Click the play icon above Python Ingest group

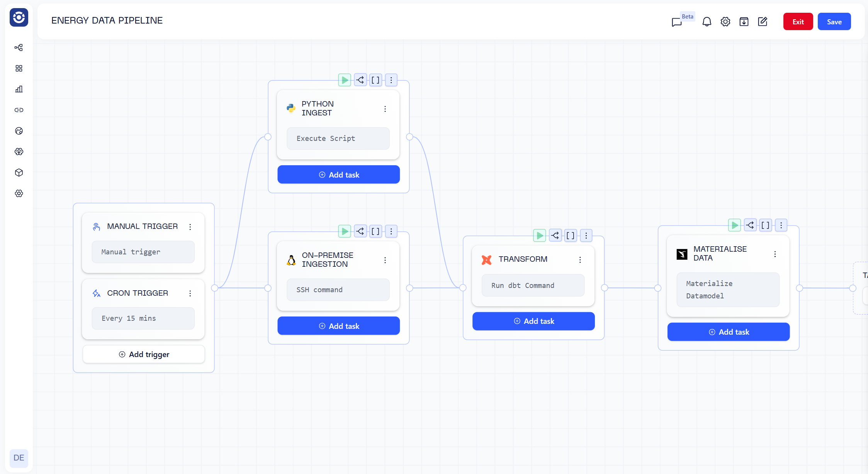344,80
